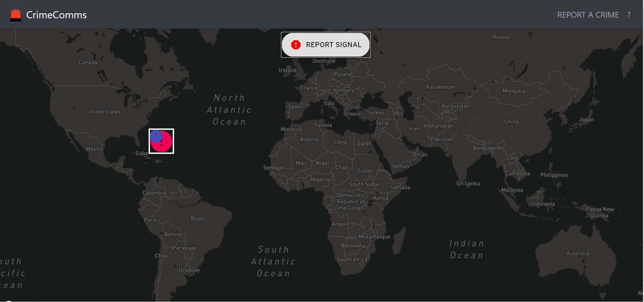This screenshot has width=644, height=302.
Task: Click the Canada map label
Action: click(x=88, y=62)
